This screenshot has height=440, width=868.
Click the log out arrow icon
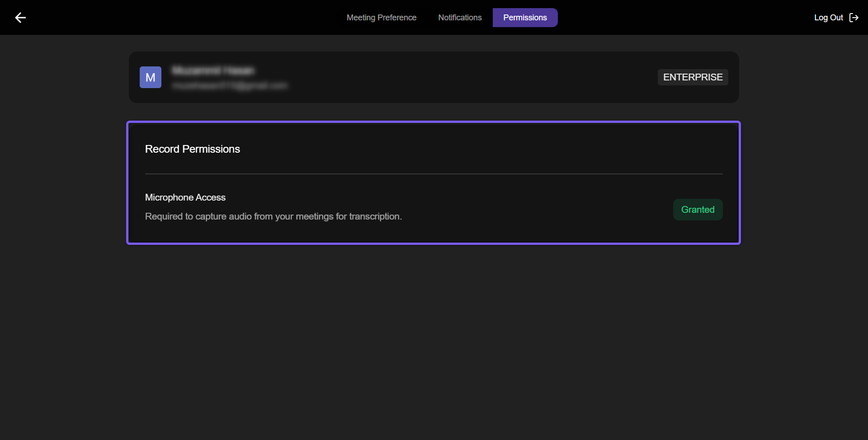(854, 18)
